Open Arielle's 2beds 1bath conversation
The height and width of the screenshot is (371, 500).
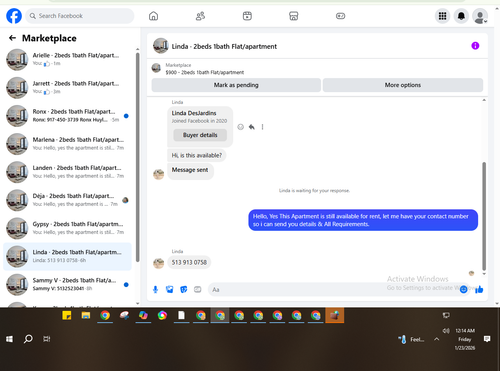67,59
